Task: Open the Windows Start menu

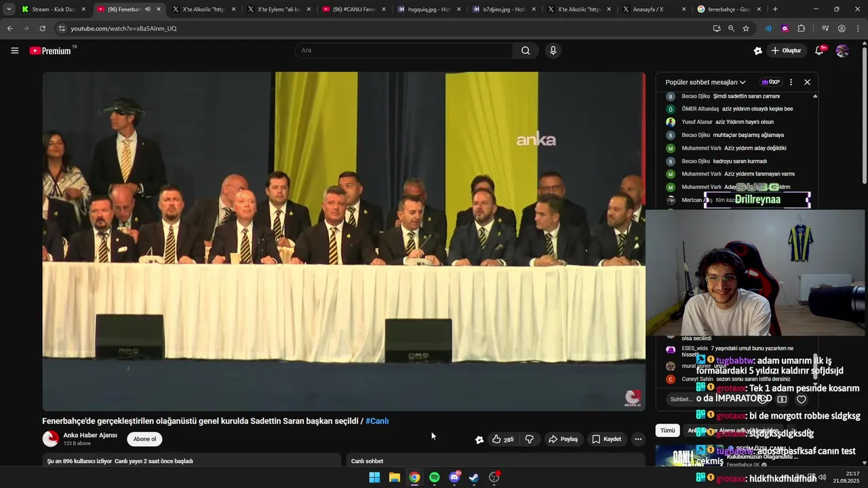Action: click(x=374, y=477)
